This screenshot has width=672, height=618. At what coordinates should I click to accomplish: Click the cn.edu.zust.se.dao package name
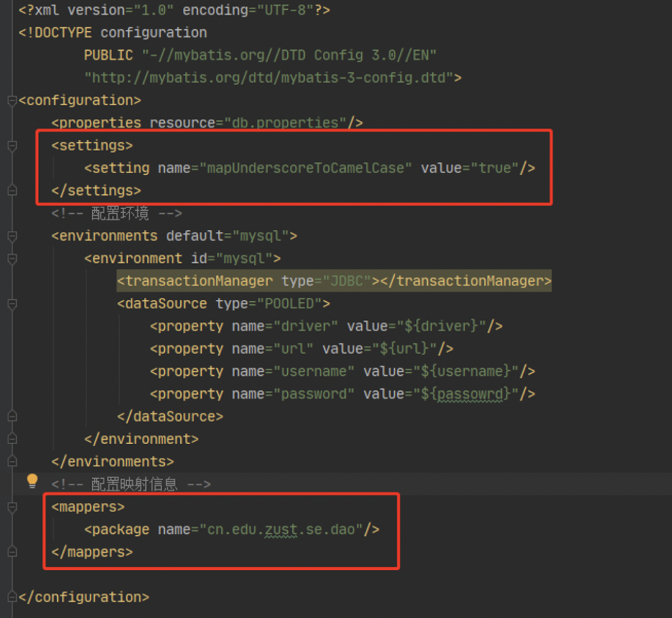tap(285, 530)
